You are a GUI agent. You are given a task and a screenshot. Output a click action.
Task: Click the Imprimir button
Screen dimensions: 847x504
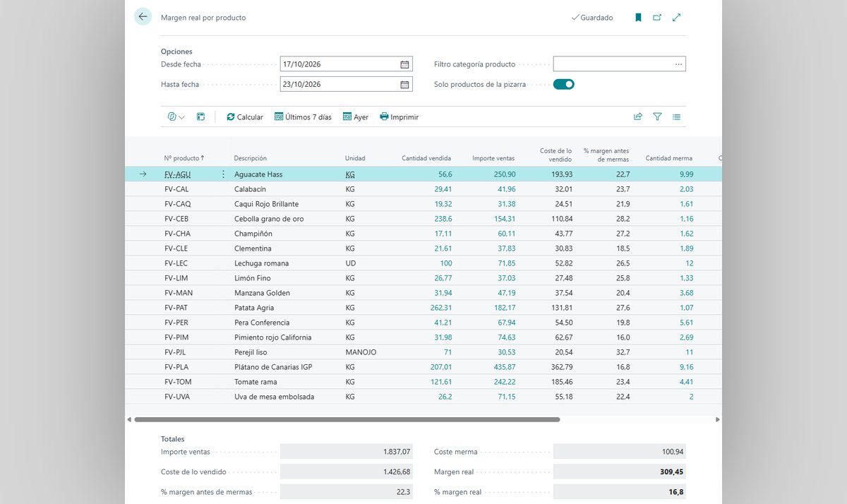tap(399, 117)
